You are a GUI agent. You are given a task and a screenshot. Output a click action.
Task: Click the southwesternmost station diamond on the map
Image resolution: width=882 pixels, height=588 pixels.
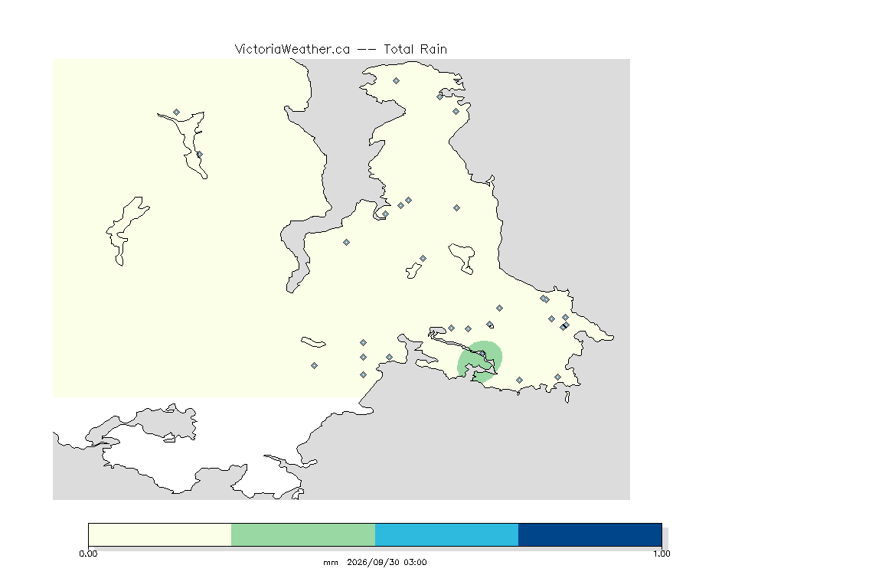[315, 366]
